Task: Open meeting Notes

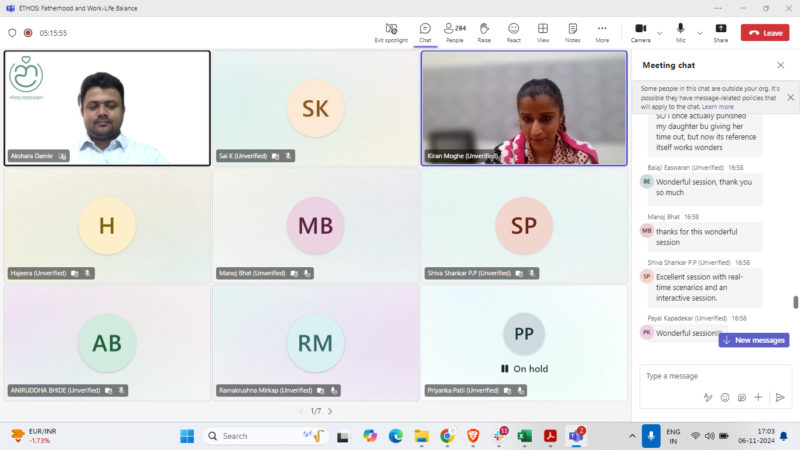Action: (x=572, y=32)
